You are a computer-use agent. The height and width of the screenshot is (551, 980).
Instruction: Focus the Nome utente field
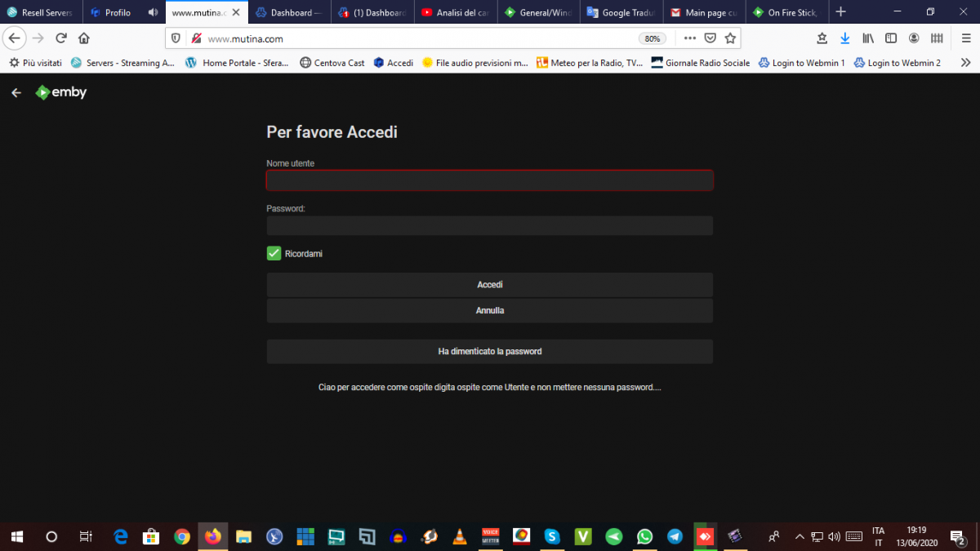490,180
